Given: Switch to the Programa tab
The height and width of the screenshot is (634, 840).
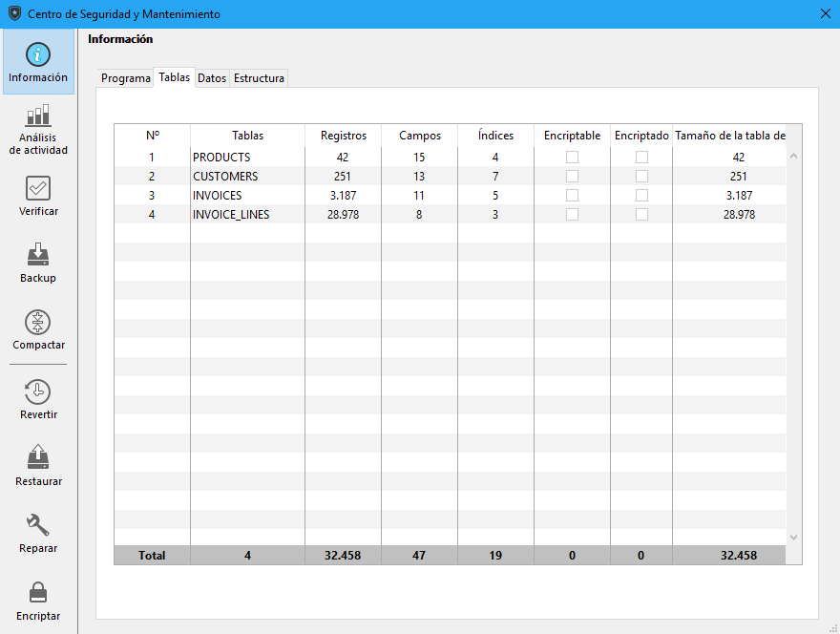Looking at the screenshot, I should coord(126,78).
